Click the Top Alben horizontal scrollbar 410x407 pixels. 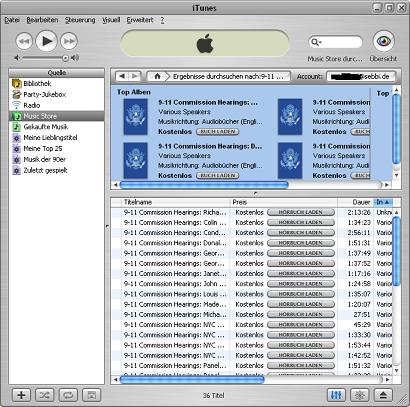(204, 185)
